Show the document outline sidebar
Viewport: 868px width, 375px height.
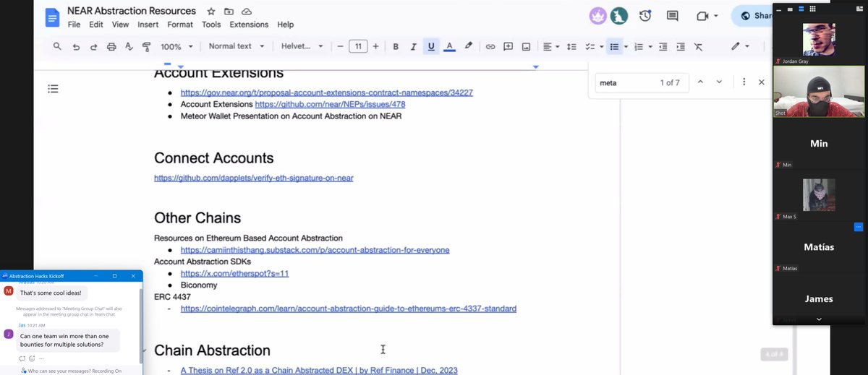pos(52,89)
